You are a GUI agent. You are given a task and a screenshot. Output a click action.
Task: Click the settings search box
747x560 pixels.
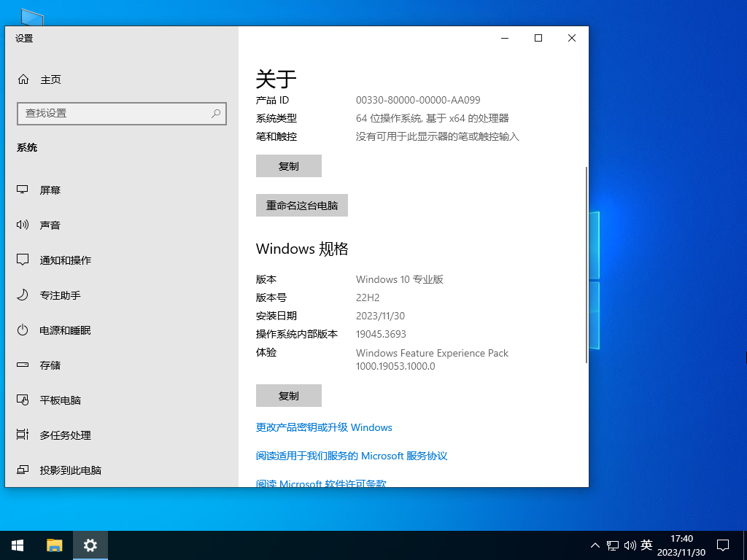point(122,114)
